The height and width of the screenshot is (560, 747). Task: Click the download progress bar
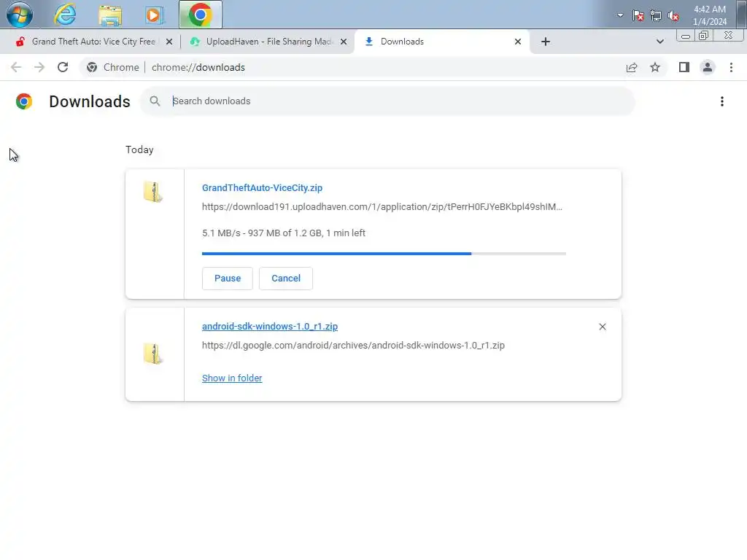(x=384, y=254)
